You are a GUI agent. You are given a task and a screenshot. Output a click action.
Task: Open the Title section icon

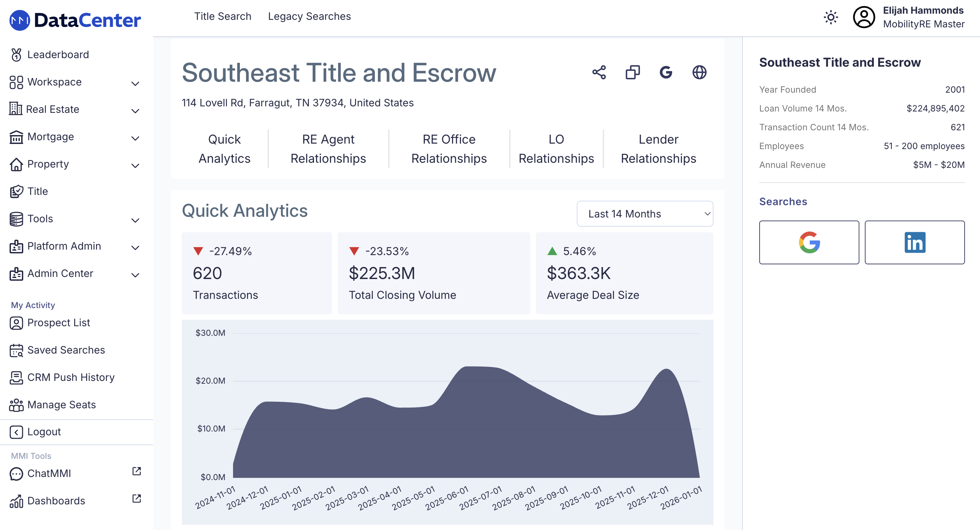[x=16, y=191]
